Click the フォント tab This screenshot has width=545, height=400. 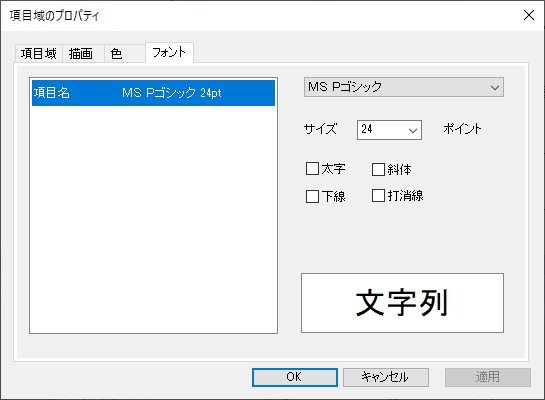(169, 52)
